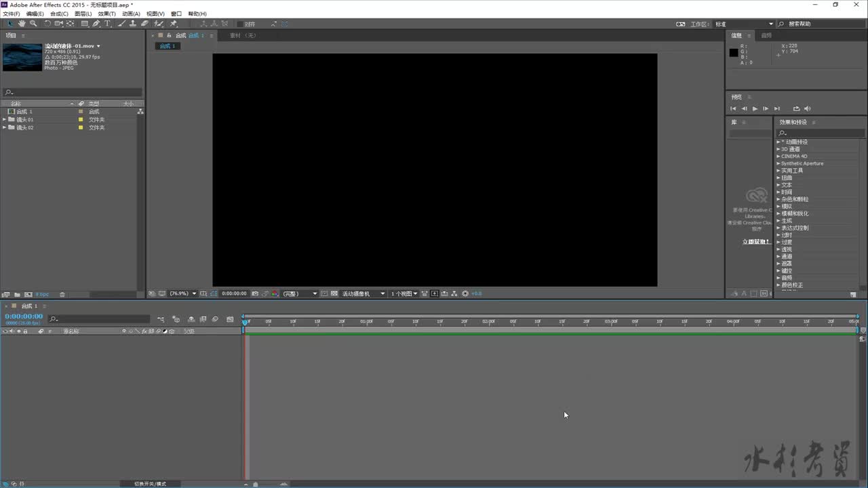The width and height of the screenshot is (868, 488).
Task: Reset exposure icon in viewer footer
Action: pos(466,293)
